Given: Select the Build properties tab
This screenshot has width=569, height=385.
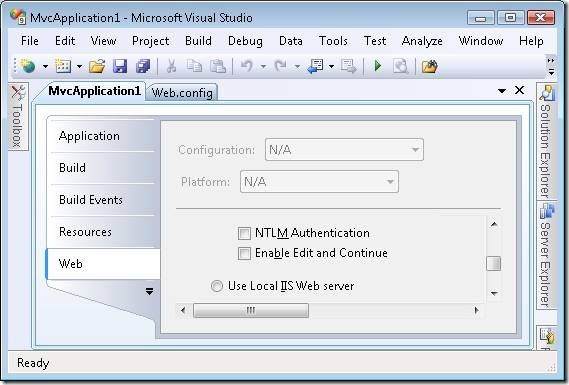Looking at the screenshot, I should [103, 168].
